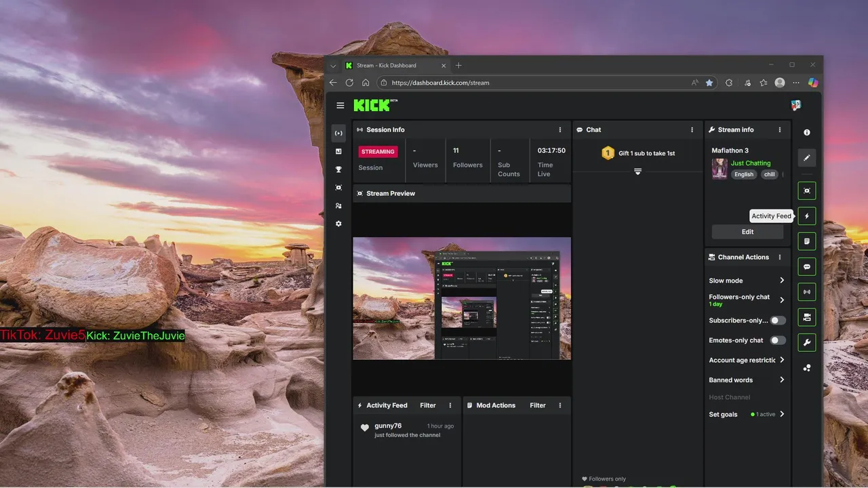
Task: Click the gunny76 username
Action: [388, 426]
